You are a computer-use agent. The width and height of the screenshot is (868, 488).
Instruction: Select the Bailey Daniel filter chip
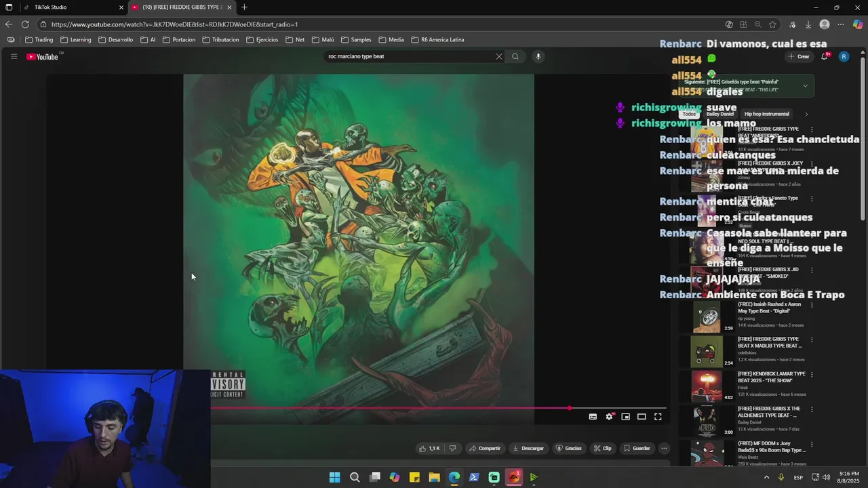[x=720, y=114]
